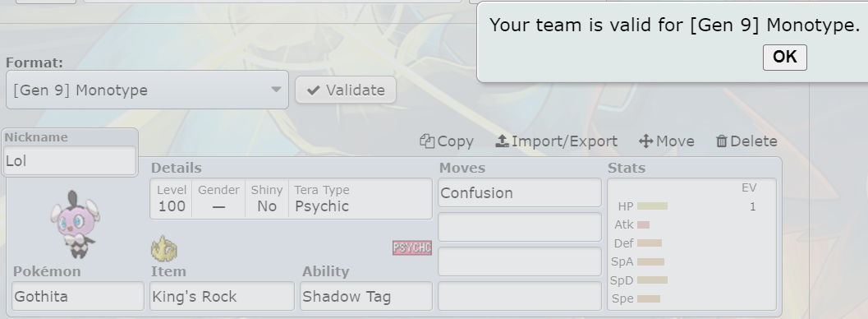868x319 pixels.
Task: Click the Nickname field containing Lol
Action: tap(70, 160)
